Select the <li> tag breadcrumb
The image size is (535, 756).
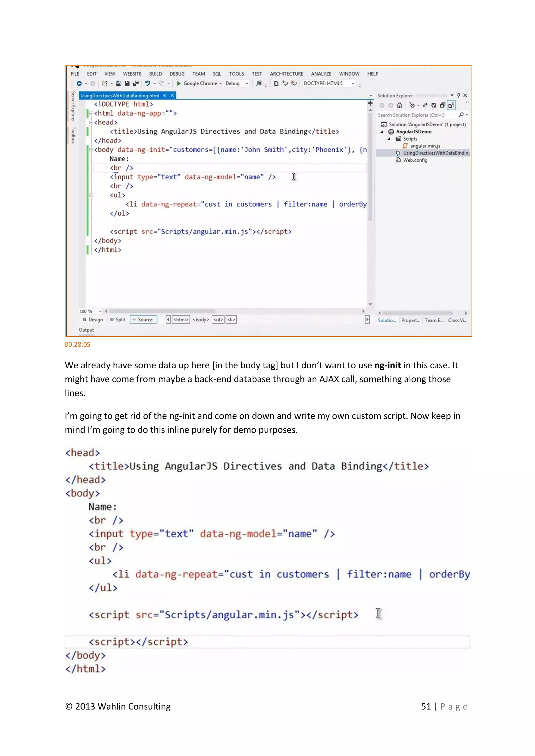[x=231, y=320]
